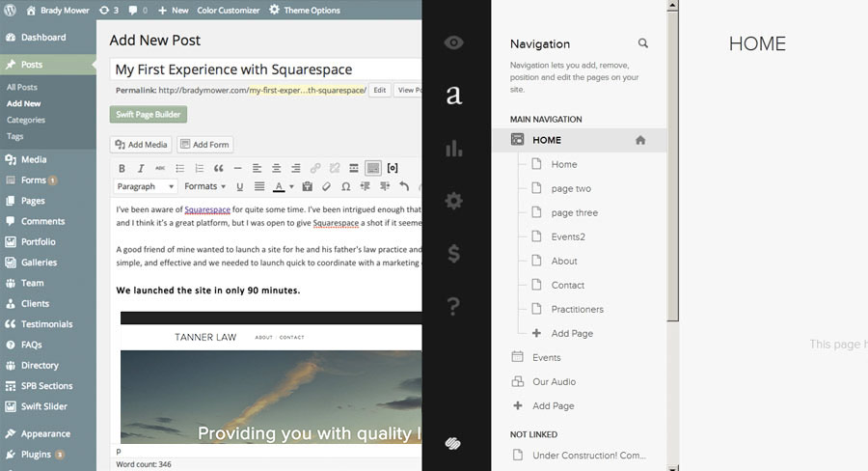Viewport: 868px width, 471px height.
Task: Select the Events calendar page
Action: click(x=547, y=357)
